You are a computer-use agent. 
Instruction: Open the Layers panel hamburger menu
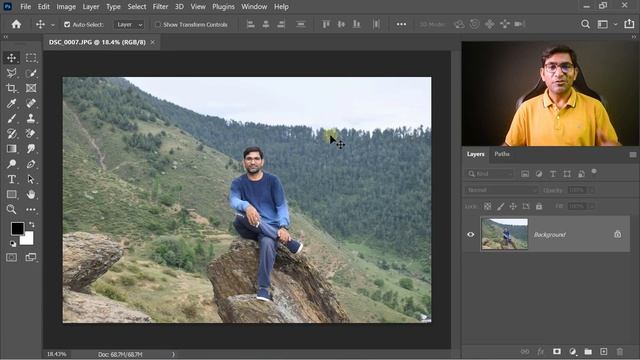coord(633,155)
